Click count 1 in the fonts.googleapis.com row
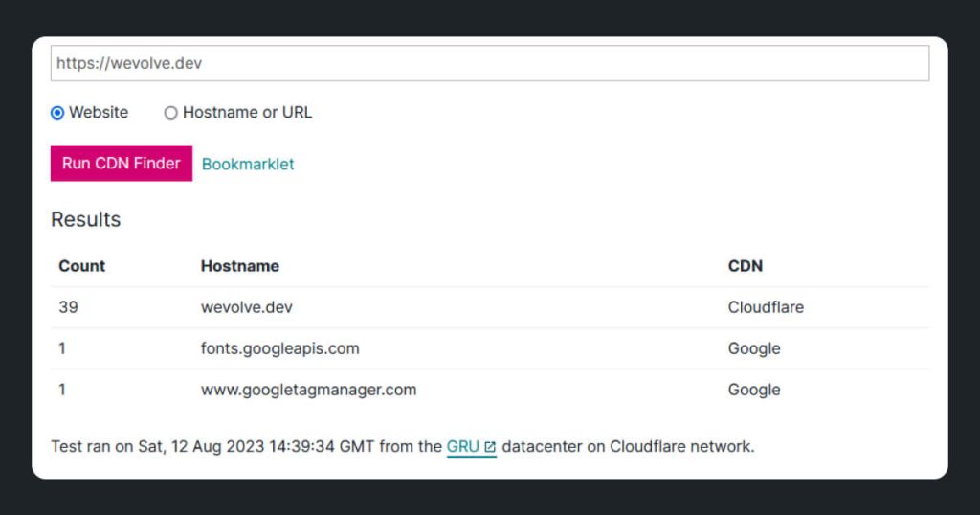980x515 pixels. coord(62,348)
